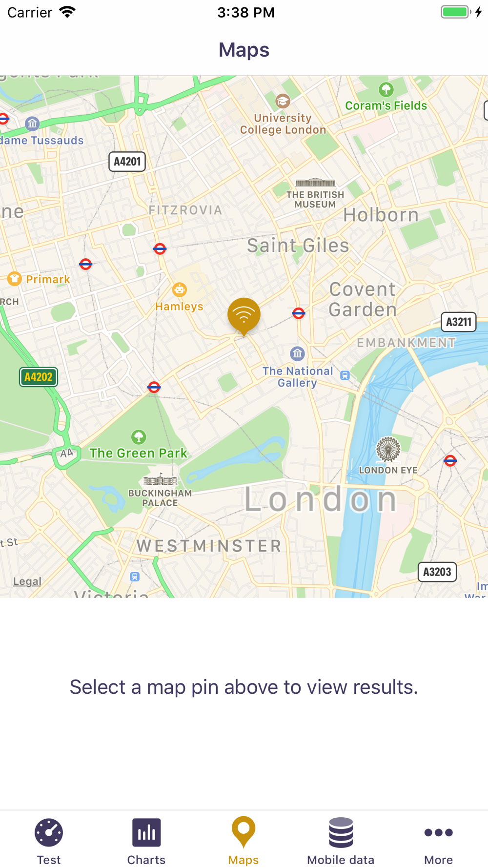Open the More tab
488x868 pixels.
pyautogui.click(x=438, y=841)
